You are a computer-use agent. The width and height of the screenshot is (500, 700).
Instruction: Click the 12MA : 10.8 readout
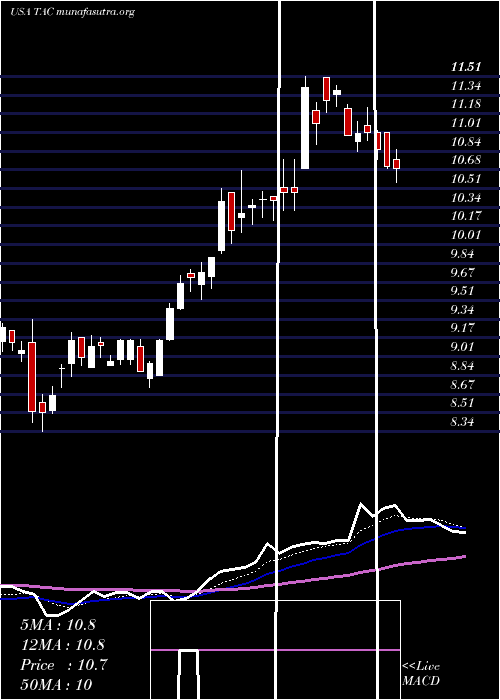point(62,645)
